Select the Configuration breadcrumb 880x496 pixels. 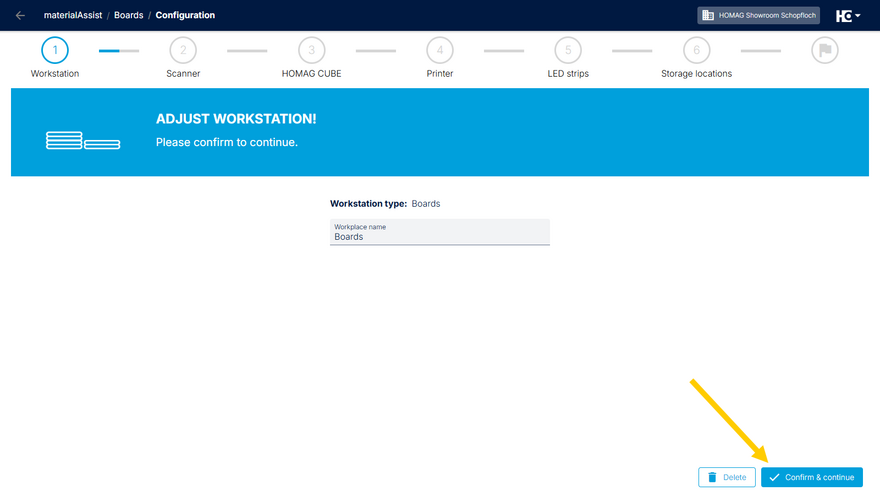pyautogui.click(x=185, y=15)
